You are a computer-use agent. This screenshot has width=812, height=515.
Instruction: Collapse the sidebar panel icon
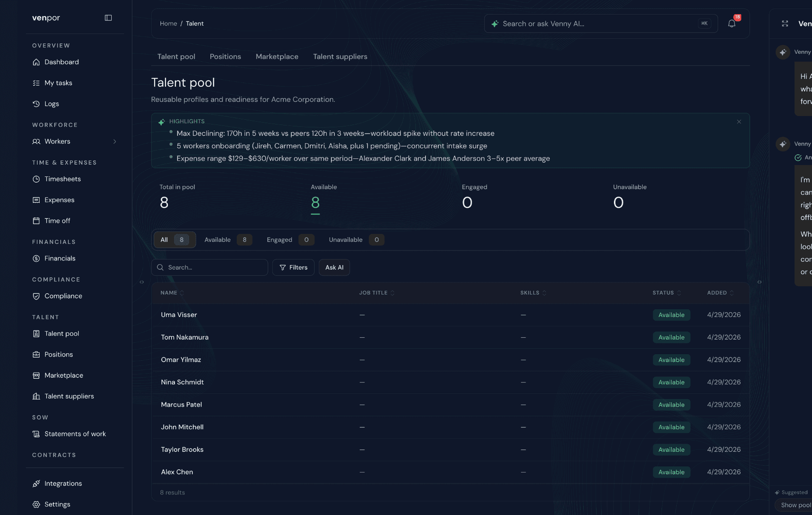pos(108,18)
